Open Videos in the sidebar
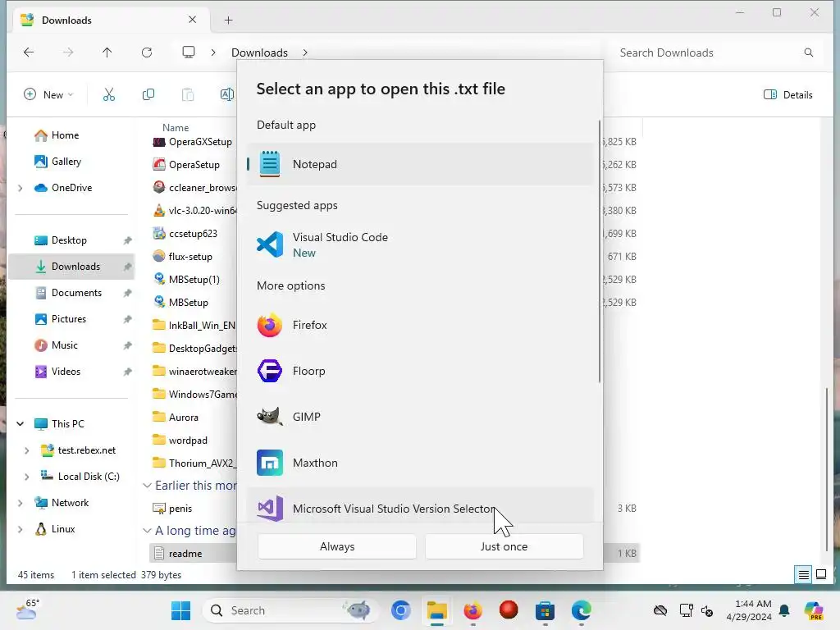Image resolution: width=840 pixels, height=630 pixels. [x=66, y=372]
